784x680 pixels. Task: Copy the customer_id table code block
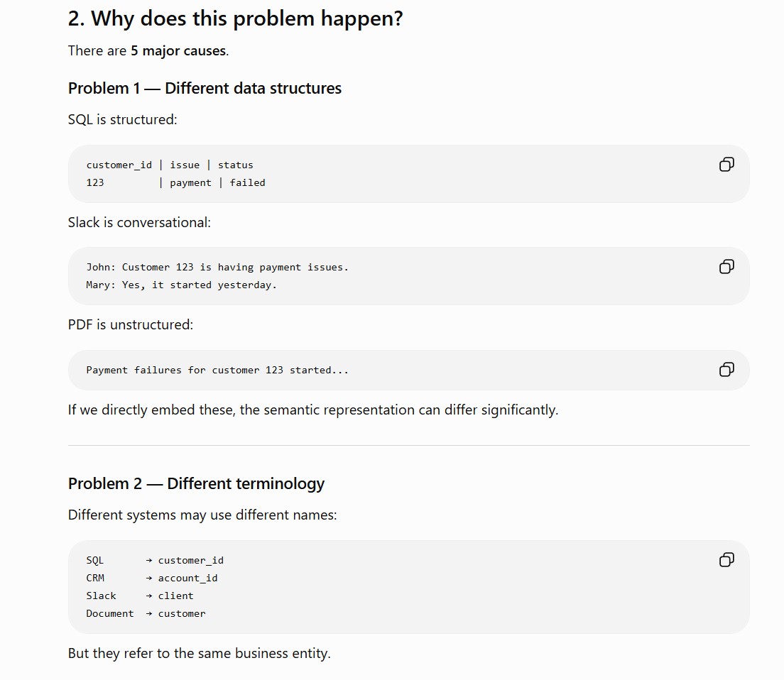pos(726,165)
